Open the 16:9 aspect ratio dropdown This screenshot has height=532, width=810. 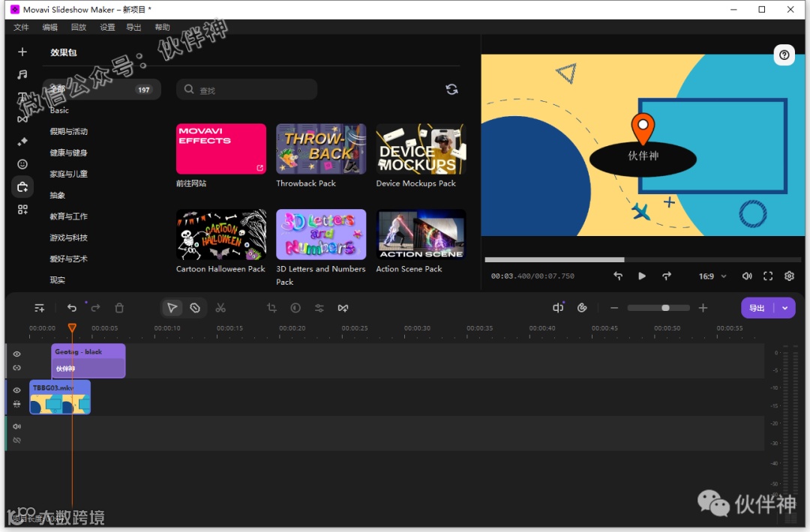(x=712, y=276)
